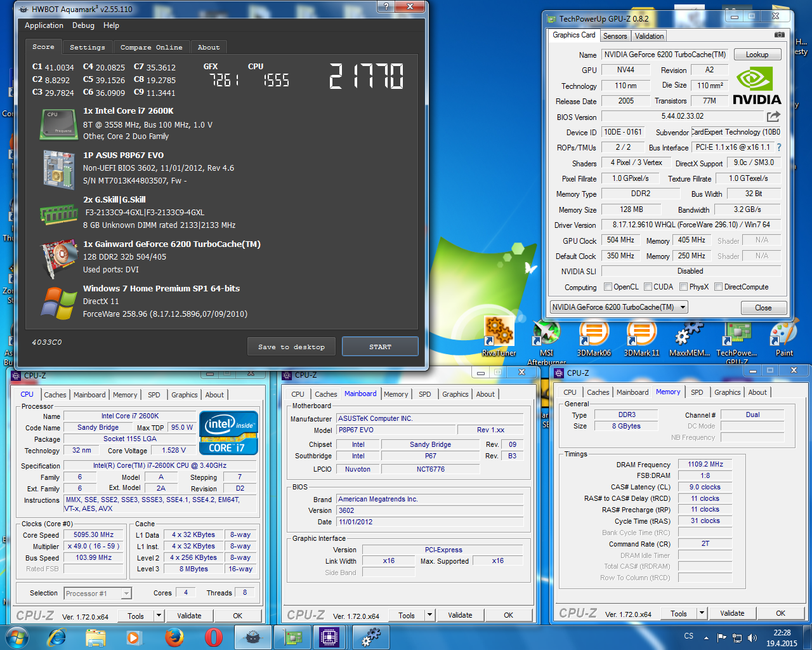Viewport: 812px width, 650px height.
Task: Click the network tray icon
Action: coord(737,637)
